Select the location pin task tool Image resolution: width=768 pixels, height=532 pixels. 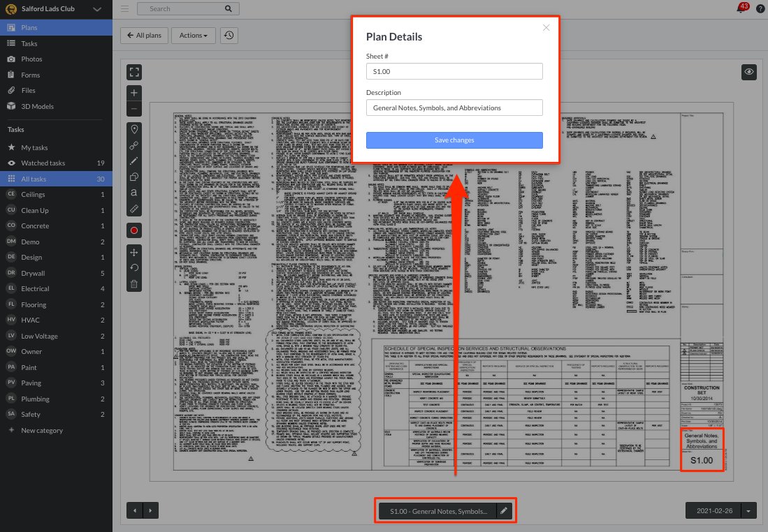tap(134, 129)
